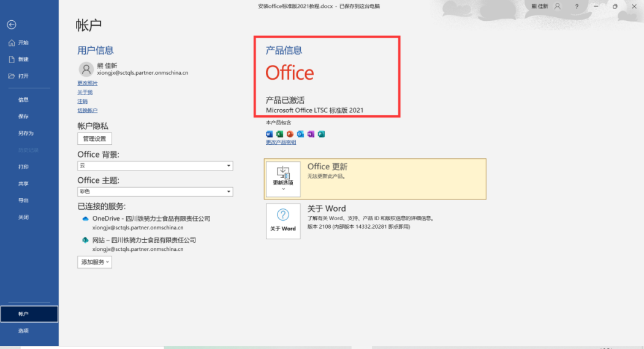Viewport: 644px width, 349px height.
Task: Click the Microsoft Office LTSC 标准版 2021 text
Action: point(314,110)
